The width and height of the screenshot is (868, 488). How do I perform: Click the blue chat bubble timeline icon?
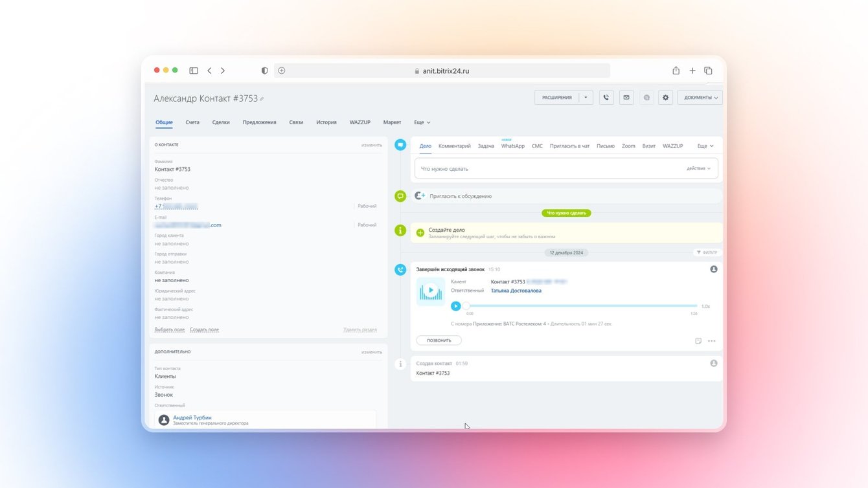[x=400, y=145]
